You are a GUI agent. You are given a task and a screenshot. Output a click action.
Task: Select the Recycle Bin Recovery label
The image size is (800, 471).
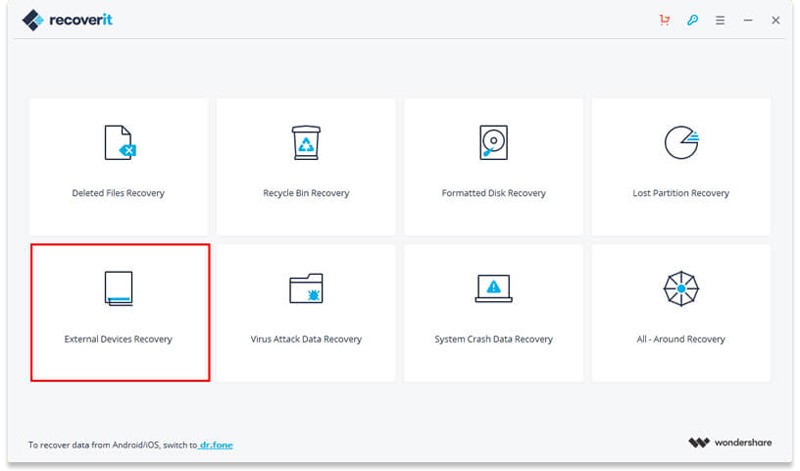pos(306,193)
